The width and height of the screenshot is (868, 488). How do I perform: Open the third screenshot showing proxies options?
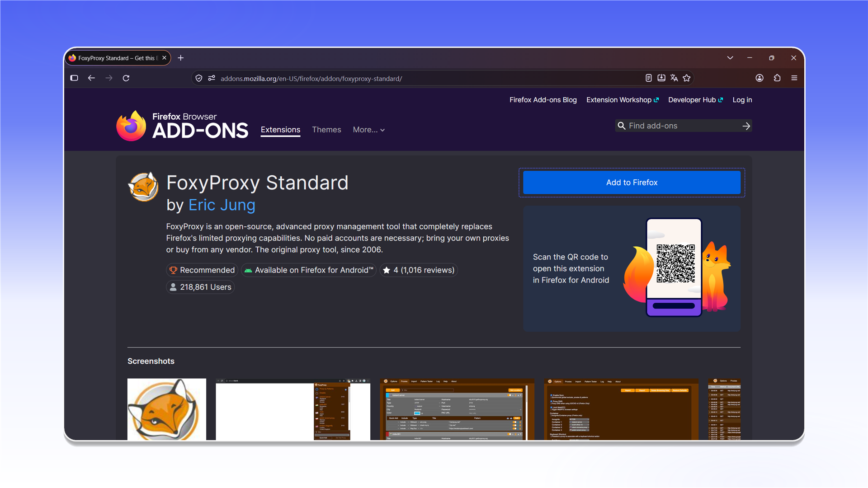(457, 409)
